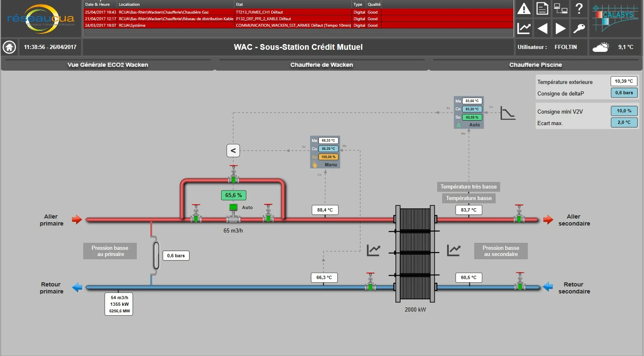Click the key icon to log out
Viewport: 644px width, 356px height.
click(579, 28)
